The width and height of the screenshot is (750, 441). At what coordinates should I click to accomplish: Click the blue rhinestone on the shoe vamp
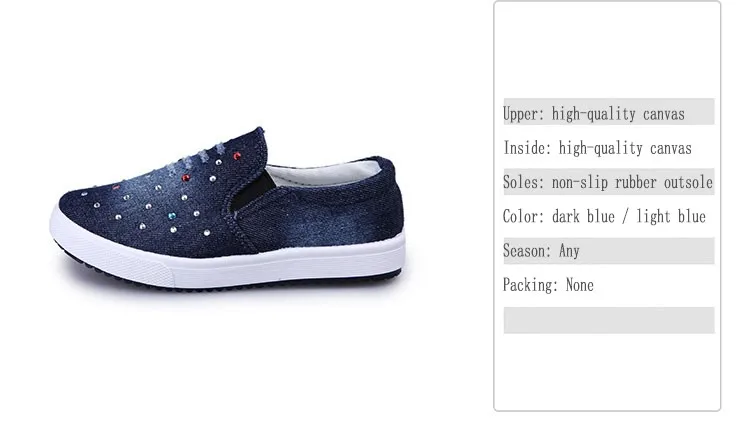(172, 216)
